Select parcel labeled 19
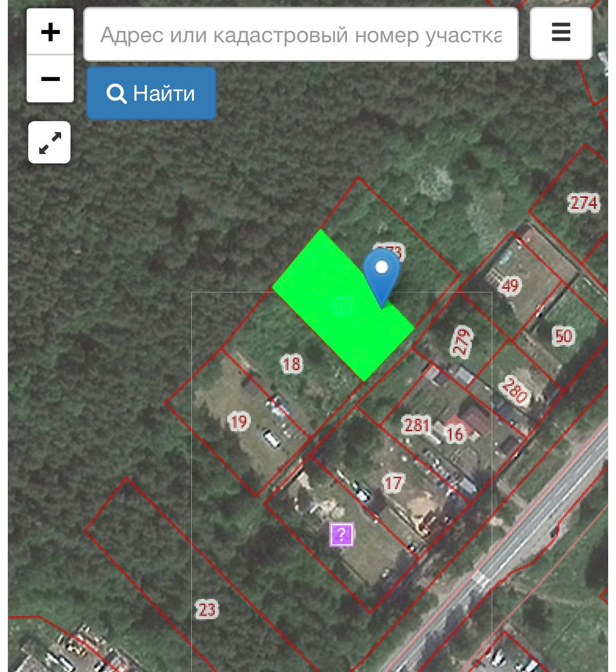This screenshot has height=672, width=616. pyautogui.click(x=239, y=421)
